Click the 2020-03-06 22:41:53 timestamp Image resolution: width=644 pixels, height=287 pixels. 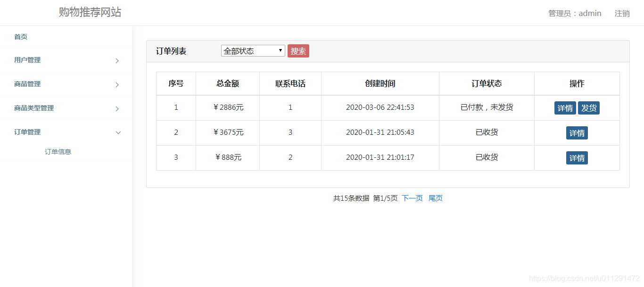380,107
